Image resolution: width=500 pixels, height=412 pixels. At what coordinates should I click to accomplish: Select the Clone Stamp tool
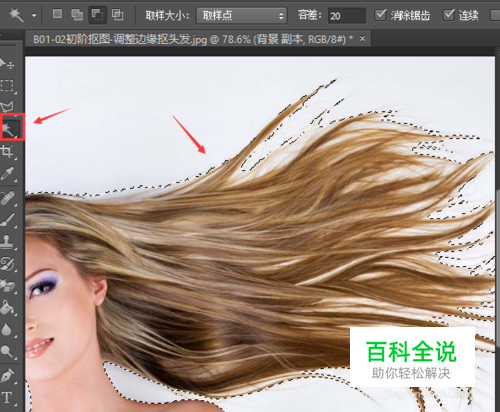pos(7,242)
